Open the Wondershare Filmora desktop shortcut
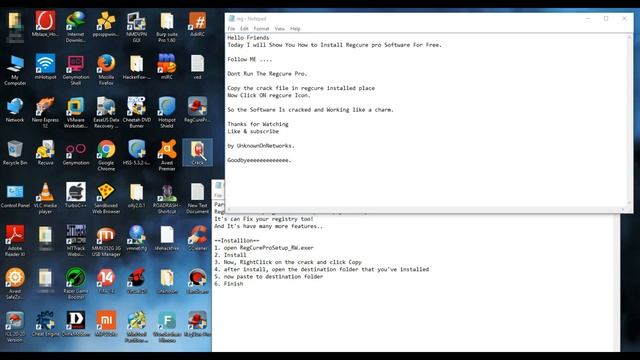The image size is (640, 360). point(167,327)
